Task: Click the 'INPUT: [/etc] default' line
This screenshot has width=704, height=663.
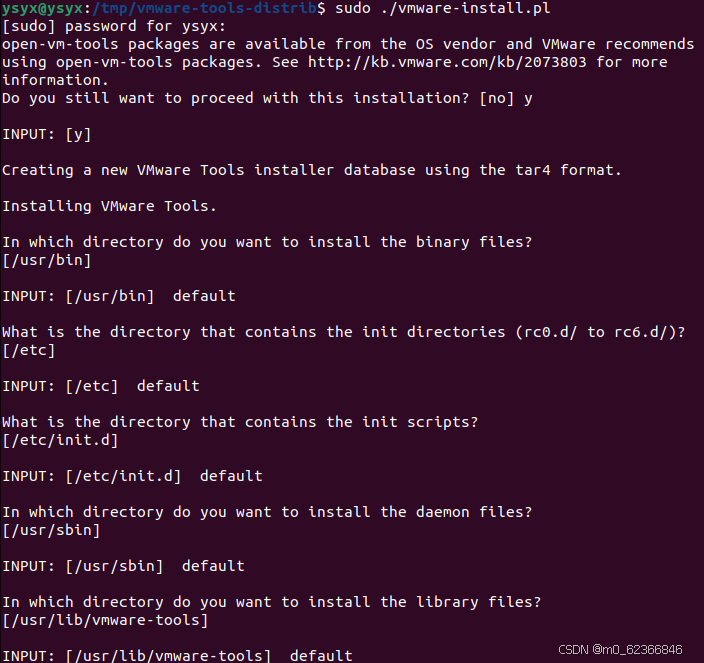Action: point(101,386)
